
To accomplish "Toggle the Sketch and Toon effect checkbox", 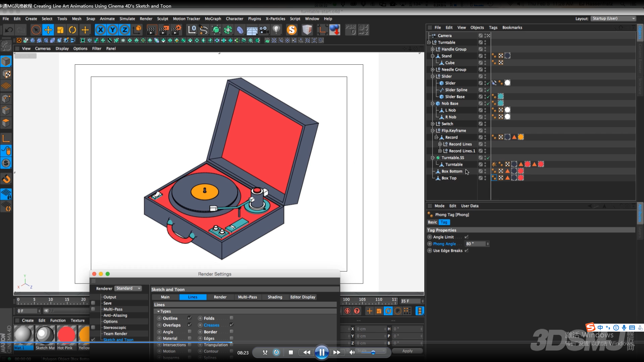I will (x=93, y=340).
